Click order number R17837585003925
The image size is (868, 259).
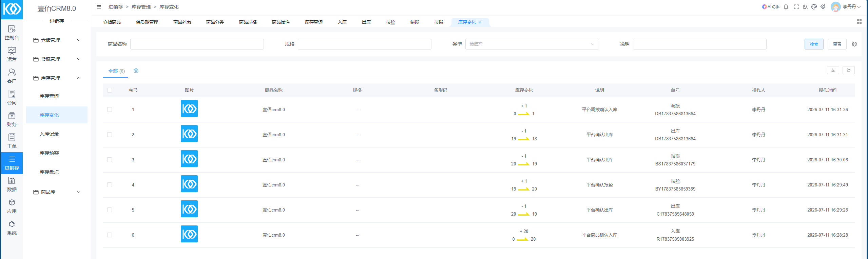tap(675, 239)
